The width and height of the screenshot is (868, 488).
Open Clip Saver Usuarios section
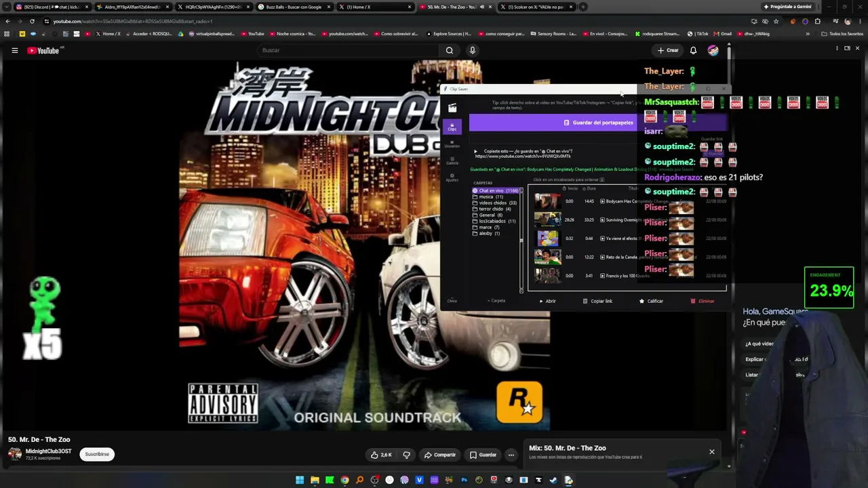tap(452, 144)
